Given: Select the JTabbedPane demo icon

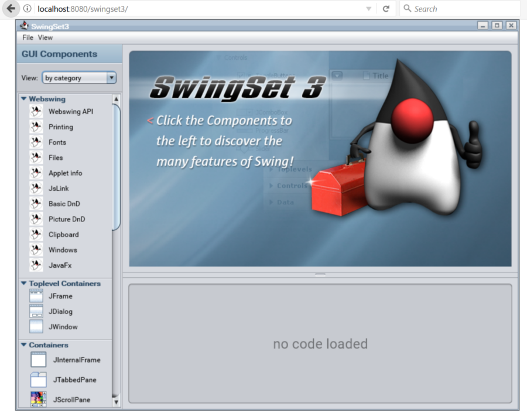Looking at the screenshot, I should coord(38,380).
